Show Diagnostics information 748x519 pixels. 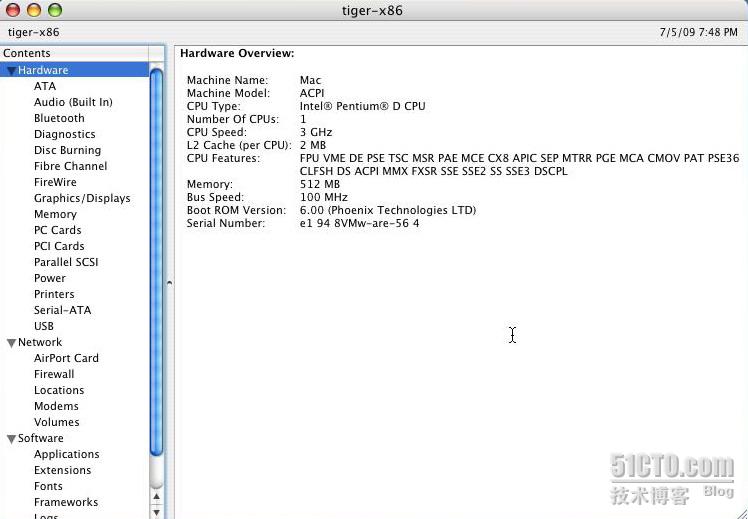[x=64, y=134]
